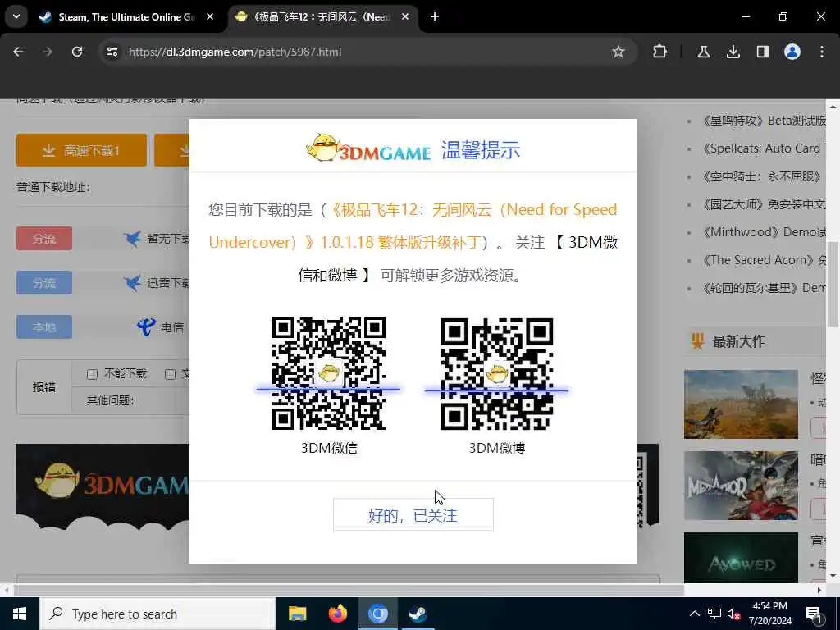Screen dimensions: 840x630
Task: Tick the 不能下载 checkbox
Action: click(92, 374)
